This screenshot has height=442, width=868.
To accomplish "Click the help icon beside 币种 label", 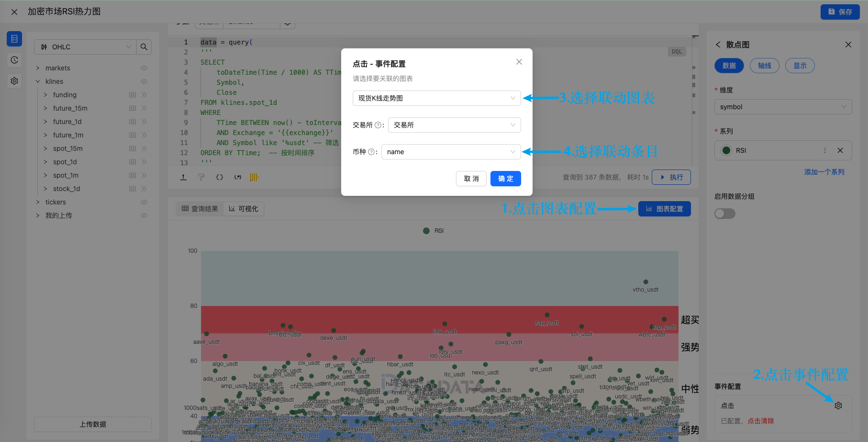I will click(371, 152).
